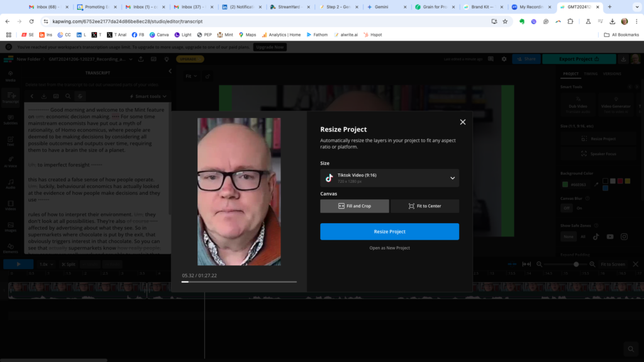Switch to the Timing tab

tap(591, 74)
